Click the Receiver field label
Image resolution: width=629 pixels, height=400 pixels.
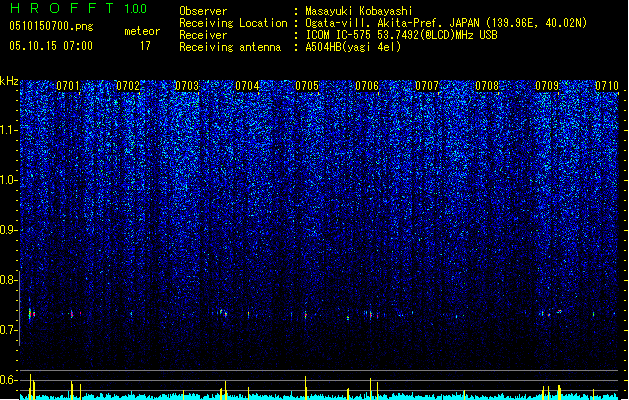(x=203, y=35)
